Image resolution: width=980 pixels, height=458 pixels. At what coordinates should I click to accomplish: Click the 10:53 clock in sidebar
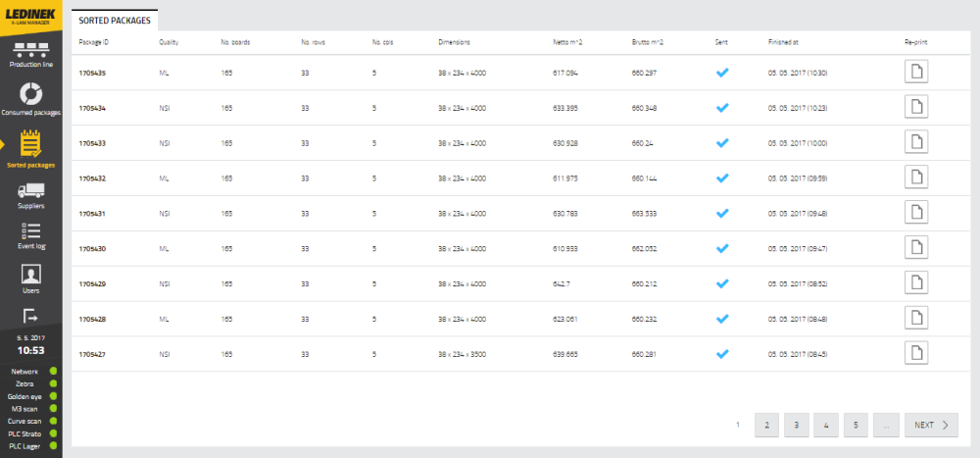(x=30, y=350)
